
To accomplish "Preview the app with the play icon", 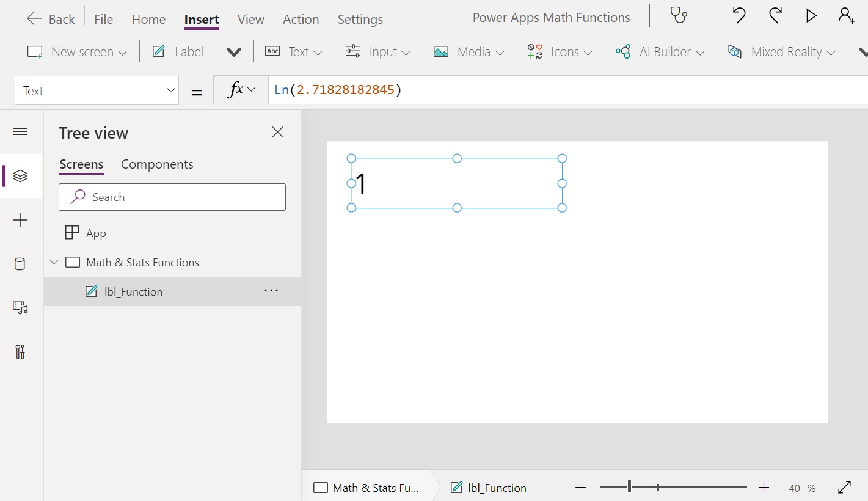I will pyautogui.click(x=811, y=16).
